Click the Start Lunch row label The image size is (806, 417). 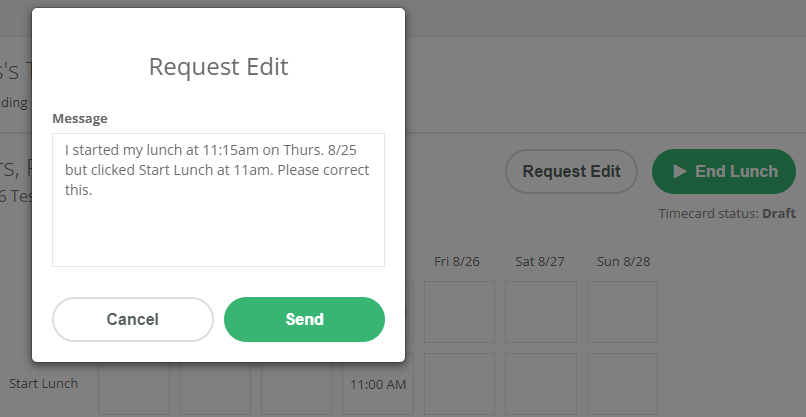point(44,384)
